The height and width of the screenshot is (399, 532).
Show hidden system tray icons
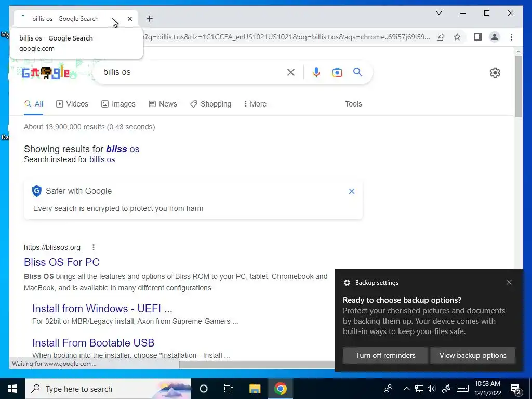tap(406, 389)
